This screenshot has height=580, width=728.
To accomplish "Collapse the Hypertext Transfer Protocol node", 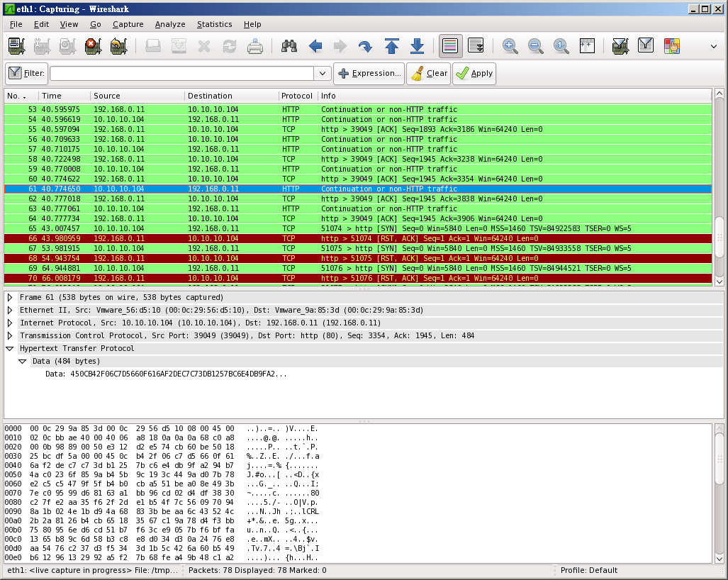I will pyautogui.click(x=10, y=348).
